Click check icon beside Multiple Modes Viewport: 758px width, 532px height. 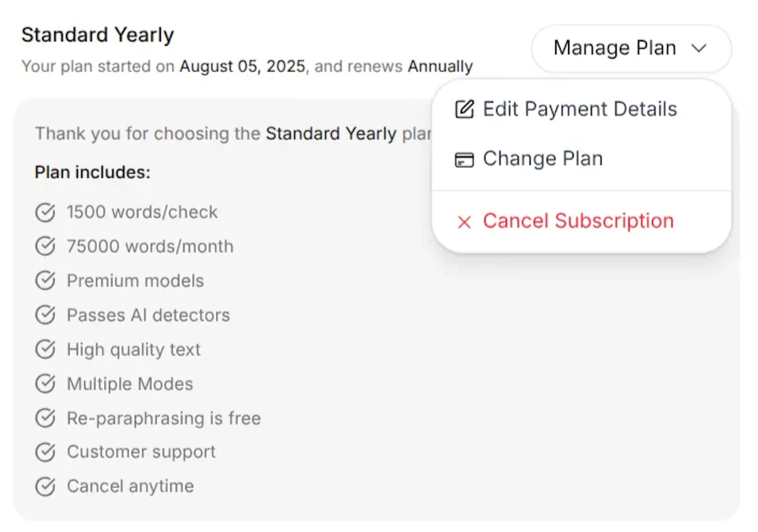pos(45,383)
